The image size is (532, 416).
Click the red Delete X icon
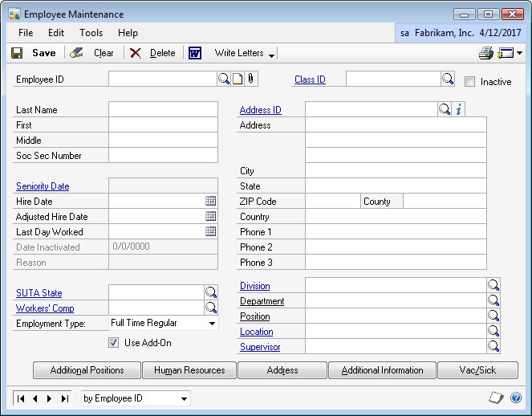click(x=136, y=53)
